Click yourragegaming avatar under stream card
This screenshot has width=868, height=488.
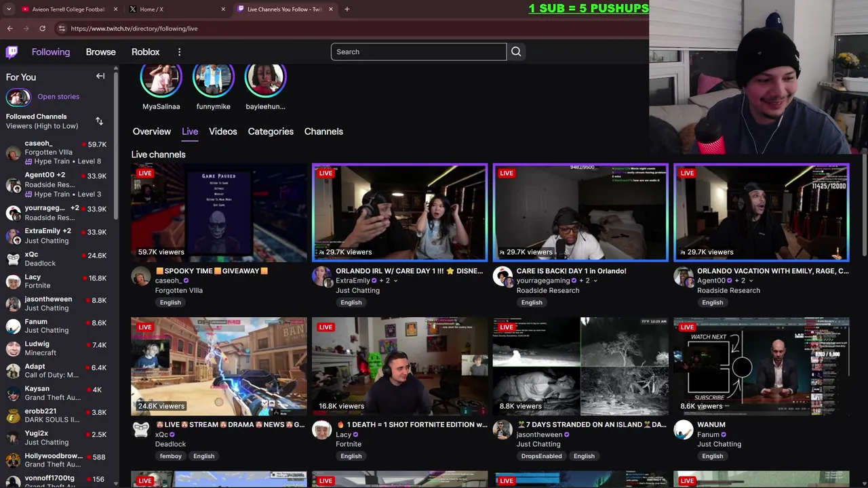click(x=502, y=277)
